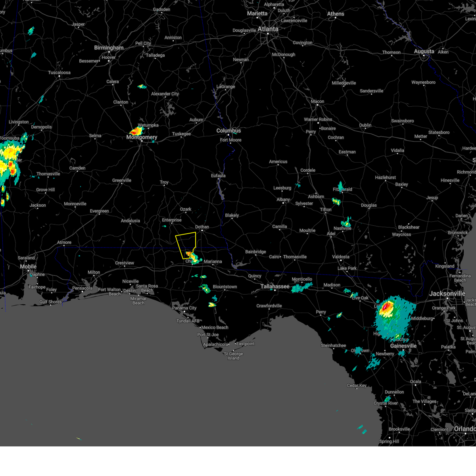Click the Crestview label
476x476 pixels.
pos(125,263)
